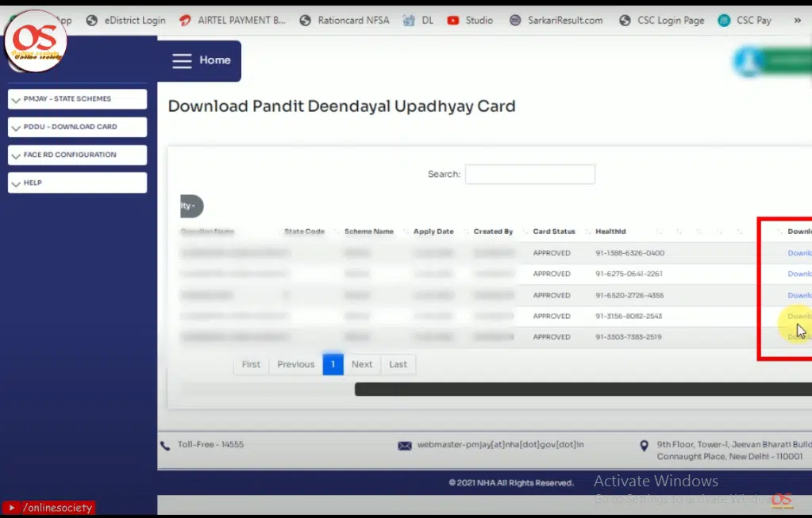Click the email icon next to webmaster address
Image resolution: width=812 pixels, height=518 pixels.
click(405, 445)
